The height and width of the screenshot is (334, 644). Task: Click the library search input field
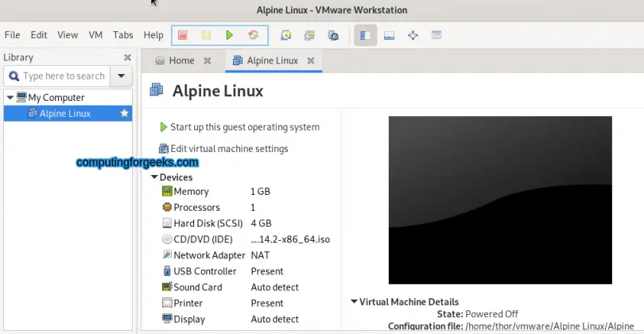[64, 76]
